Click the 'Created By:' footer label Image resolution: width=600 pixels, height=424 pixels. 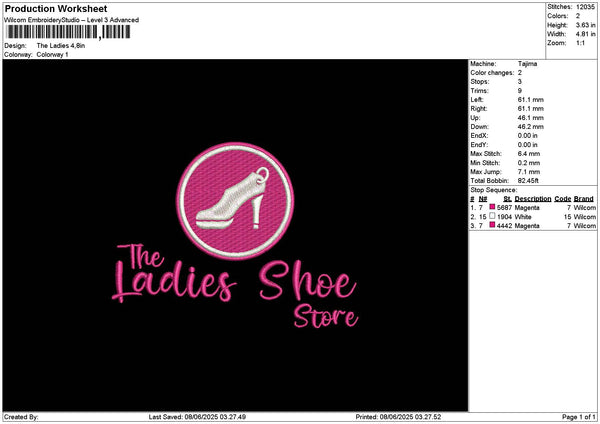21,417
